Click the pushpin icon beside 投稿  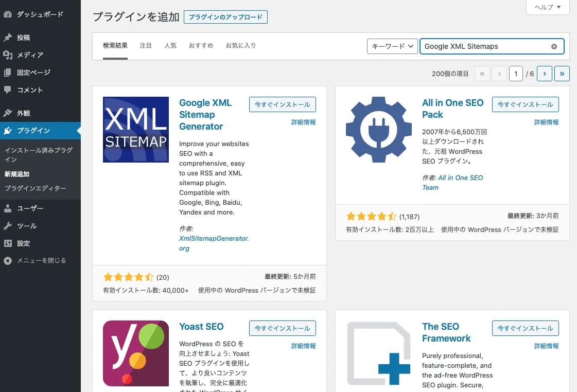(8, 38)
